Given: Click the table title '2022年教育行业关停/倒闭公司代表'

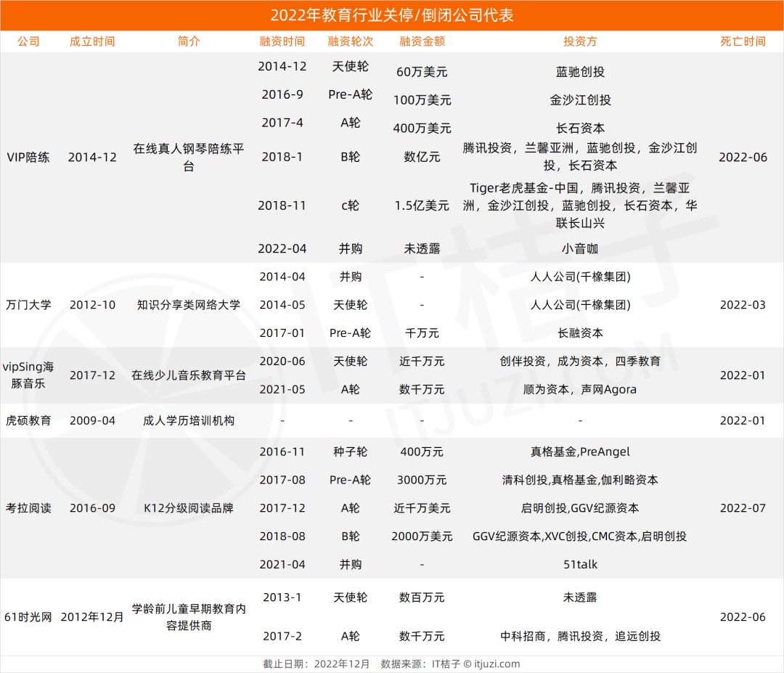Looking at the screenshot, I should tap(392, 15).
